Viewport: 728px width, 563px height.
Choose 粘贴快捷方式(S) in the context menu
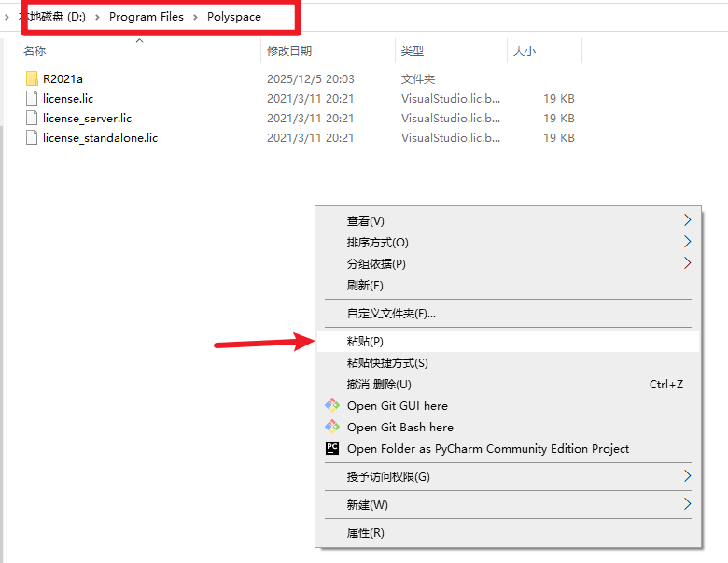pos(508,363)
